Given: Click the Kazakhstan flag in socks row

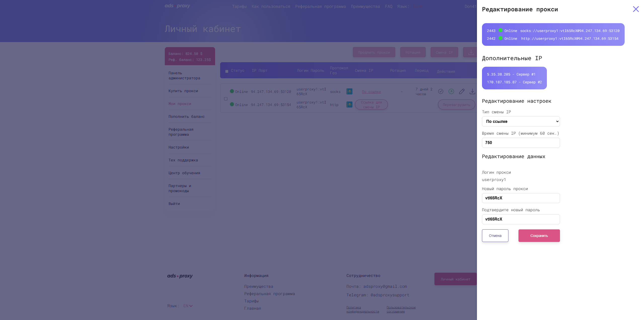Looking at the screenshot, I should tap(349, 91).
